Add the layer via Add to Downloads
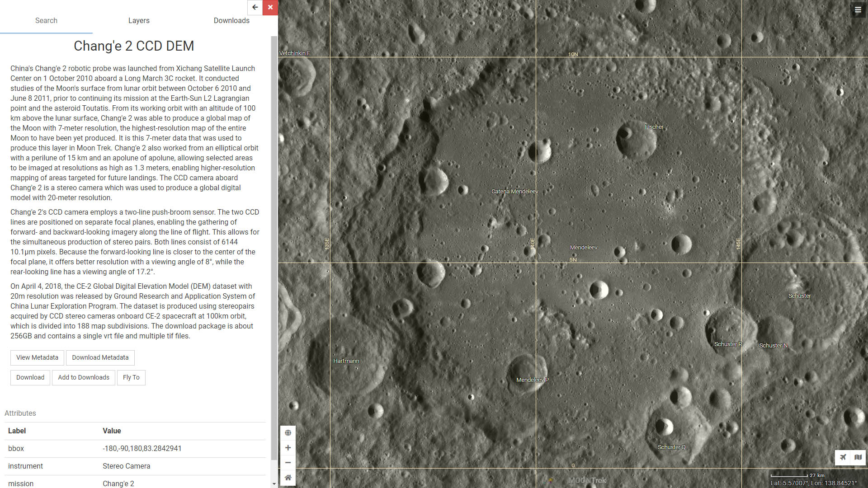Screen dimensions: 868x488 pyautogui.click(x=84, y=378)
